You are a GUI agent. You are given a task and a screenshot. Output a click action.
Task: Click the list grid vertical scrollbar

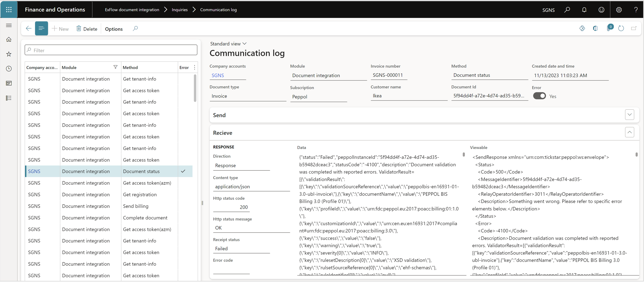coord(195,88)
